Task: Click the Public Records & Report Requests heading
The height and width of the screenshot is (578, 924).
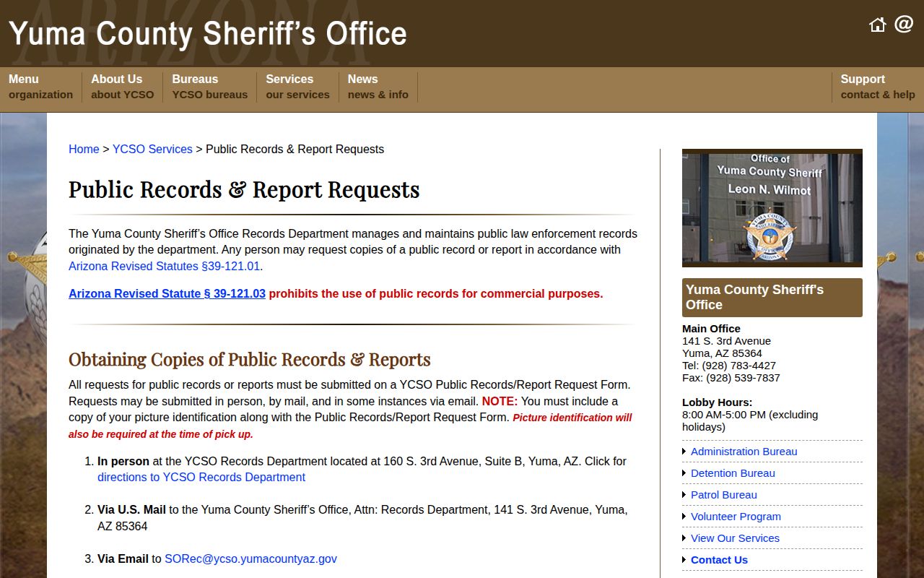Action: click(x=244, y=189)
